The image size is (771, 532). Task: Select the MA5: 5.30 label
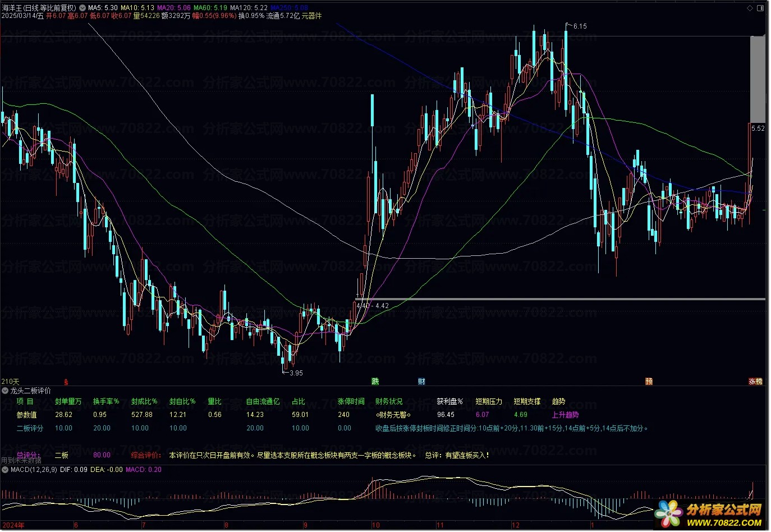pyautogui.click(x=103, y=8)
